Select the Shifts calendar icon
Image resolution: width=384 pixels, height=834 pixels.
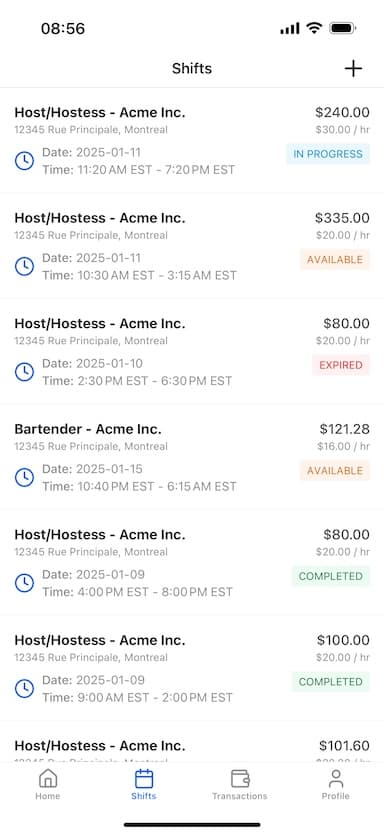coord(144,779)
